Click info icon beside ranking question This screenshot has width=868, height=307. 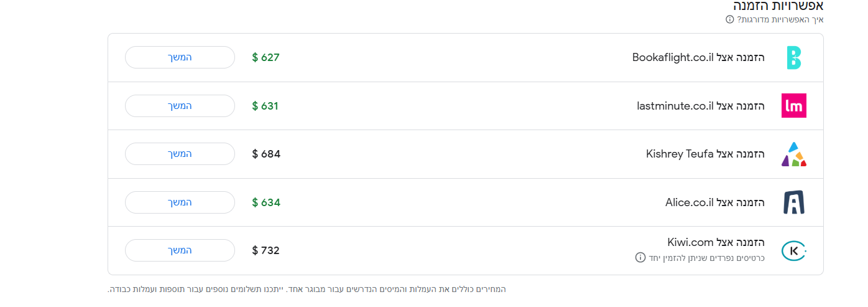(730, 19)
